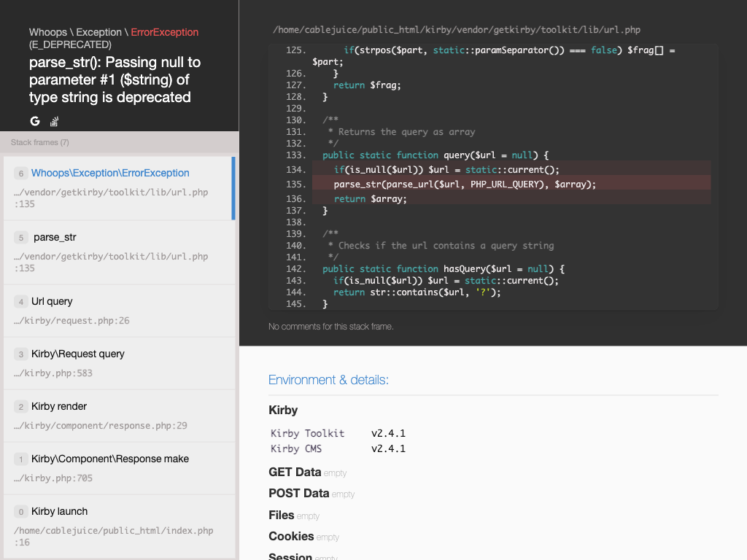Image resolution: width=747 pixels, height=560 pixels.
Task: Click the ErrorException class name in red
Action: tap(164, 32)
